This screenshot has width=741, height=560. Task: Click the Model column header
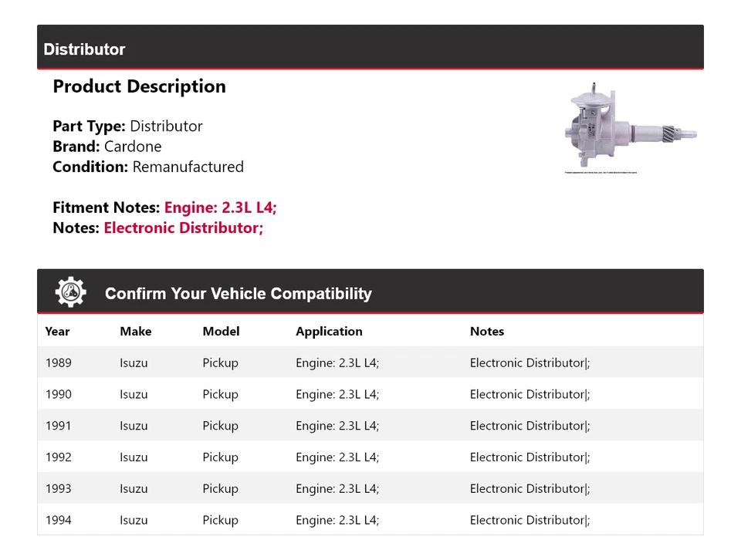[x=221, y=332]
